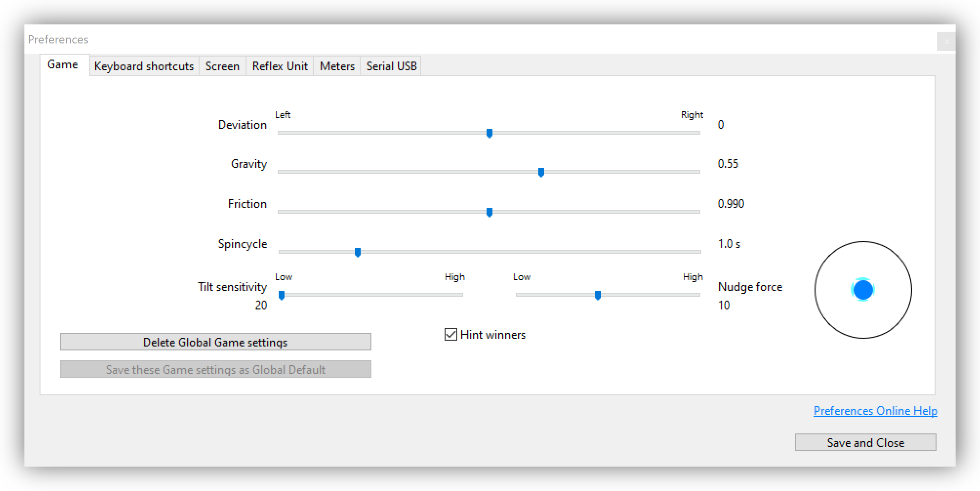
Task: Click the Nudge force label
Action: coord(750,287)
